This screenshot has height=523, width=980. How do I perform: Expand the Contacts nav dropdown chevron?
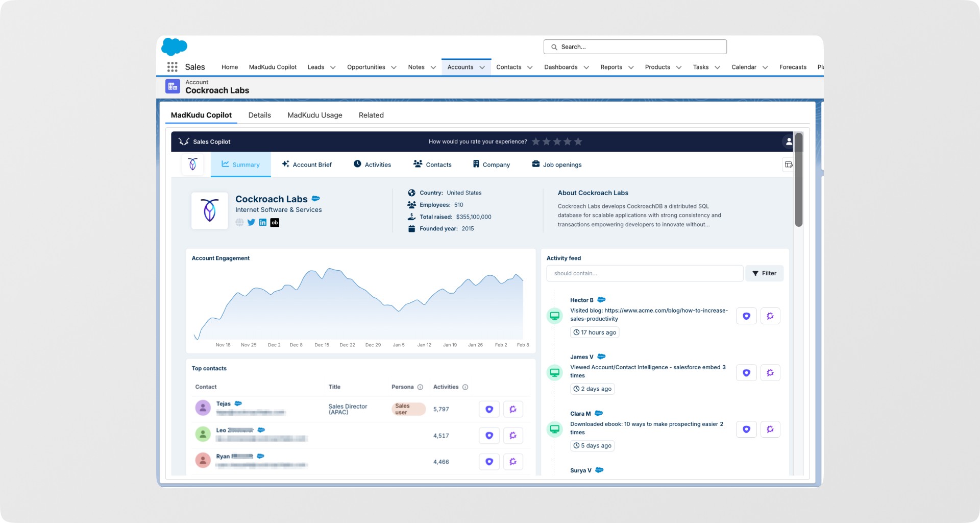pyautogui.click(x=530, y=67)
